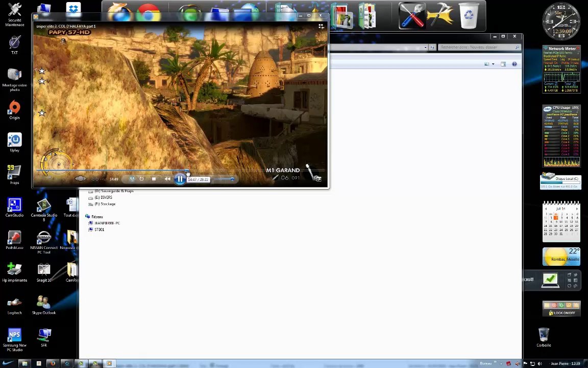588x368 pixels.
Task: Click the Explorer search field Nouveau dossier
Action: point(479,48)
